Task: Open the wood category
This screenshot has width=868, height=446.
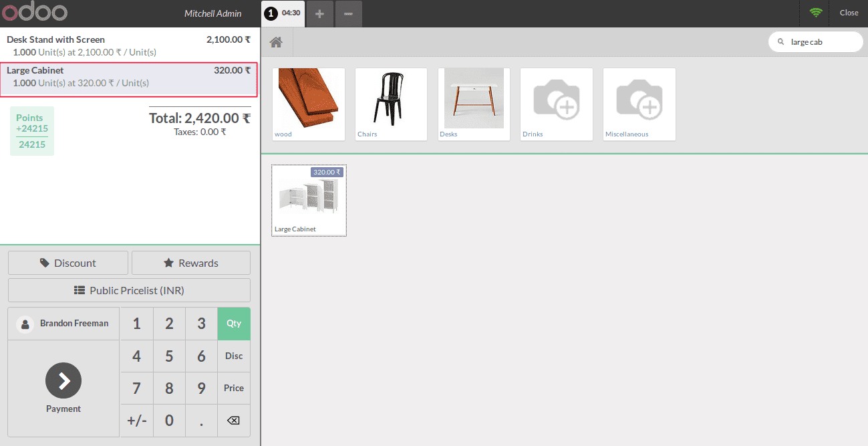Action: click(x=309, y=104)
